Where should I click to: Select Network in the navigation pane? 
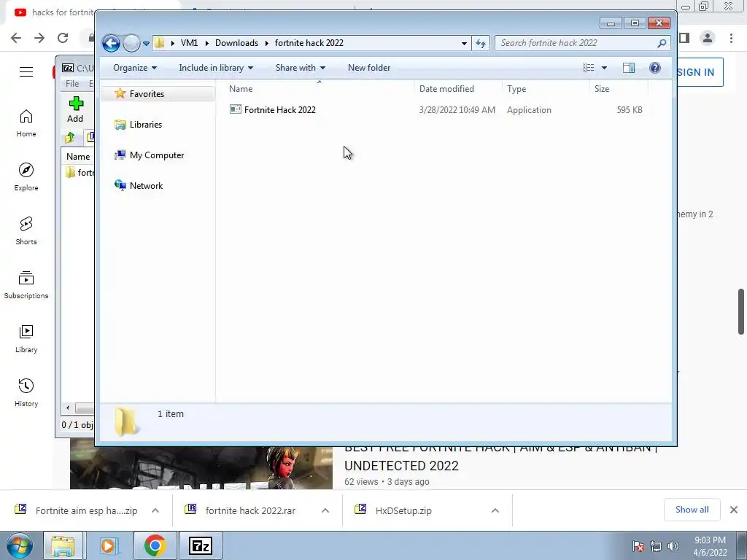click(146, 186)
